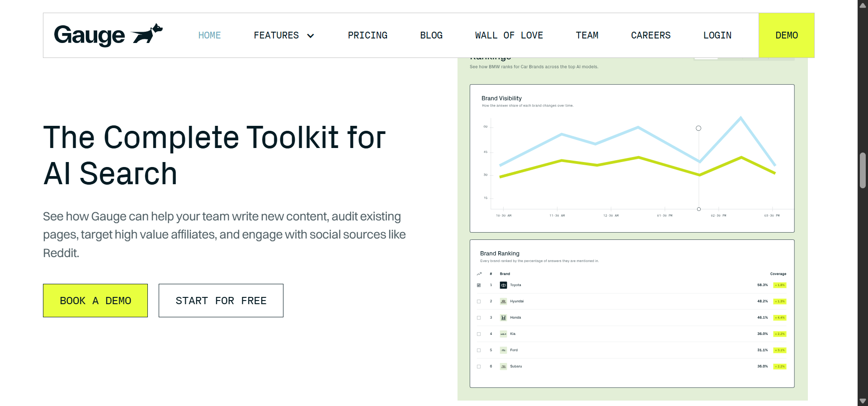868x406 pixels.
Task: Click the Subaru brand logo icon
Action: (503, 367)
